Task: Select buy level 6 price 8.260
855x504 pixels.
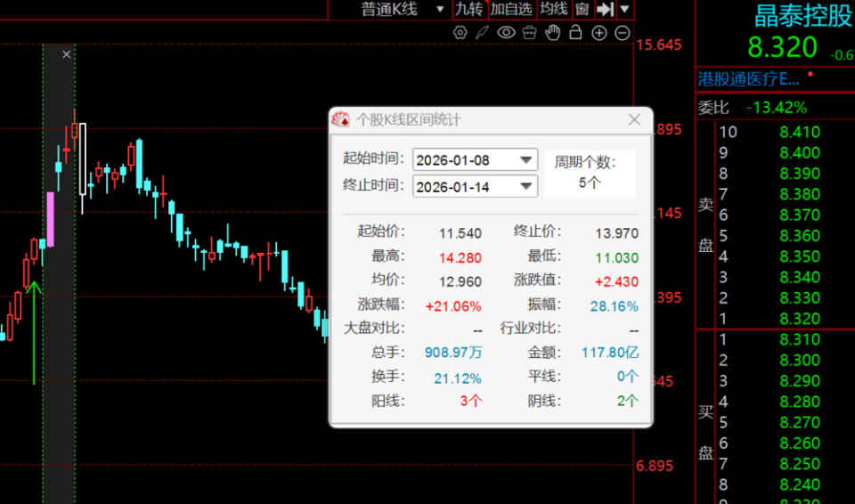Action: pos(800,443)
